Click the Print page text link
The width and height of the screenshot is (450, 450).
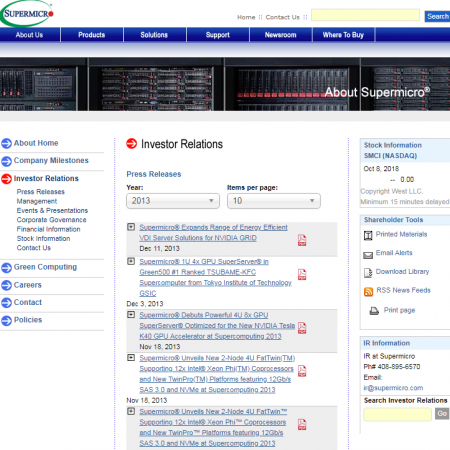pyautogui.click(x=399, y=310)
